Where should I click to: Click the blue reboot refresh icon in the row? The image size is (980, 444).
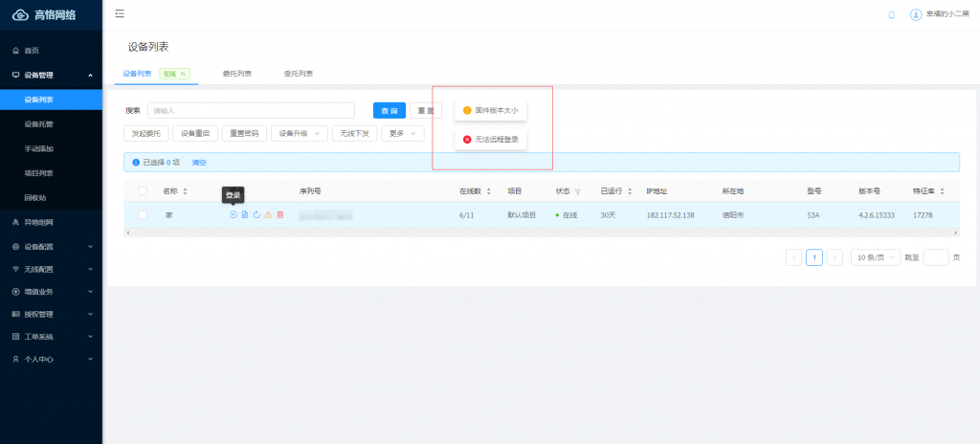click(256, 214)
